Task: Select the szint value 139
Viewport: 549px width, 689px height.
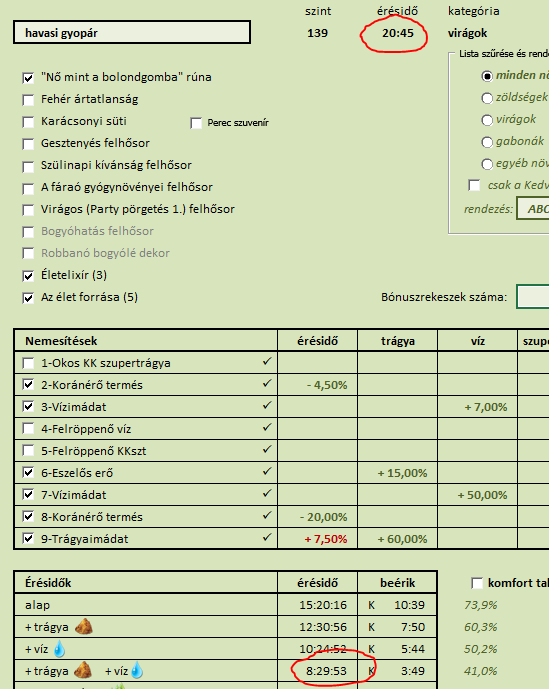Action: pos(317,33)
